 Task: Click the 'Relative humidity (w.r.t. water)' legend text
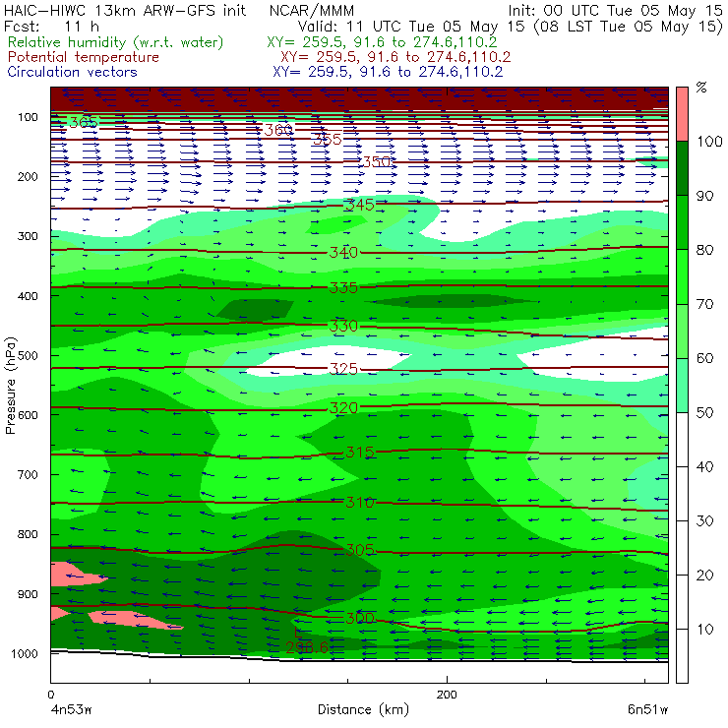(116, 42)
